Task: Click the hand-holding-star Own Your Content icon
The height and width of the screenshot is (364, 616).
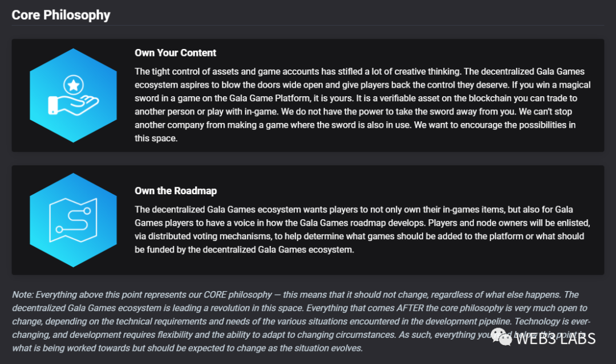Action: point(73,95)
